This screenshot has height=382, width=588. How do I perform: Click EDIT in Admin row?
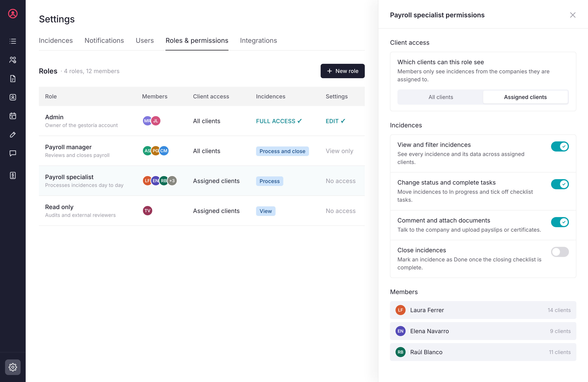(x=335, y=121)
